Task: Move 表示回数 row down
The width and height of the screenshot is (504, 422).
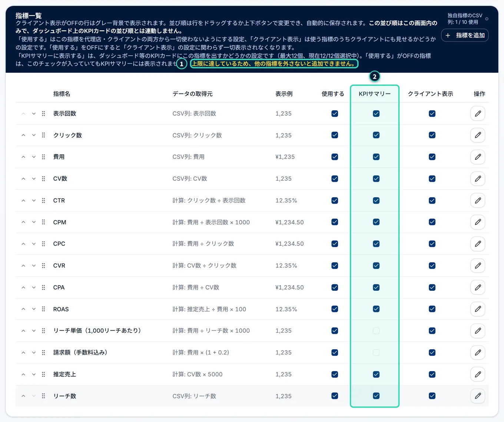Action: point(34,113)
